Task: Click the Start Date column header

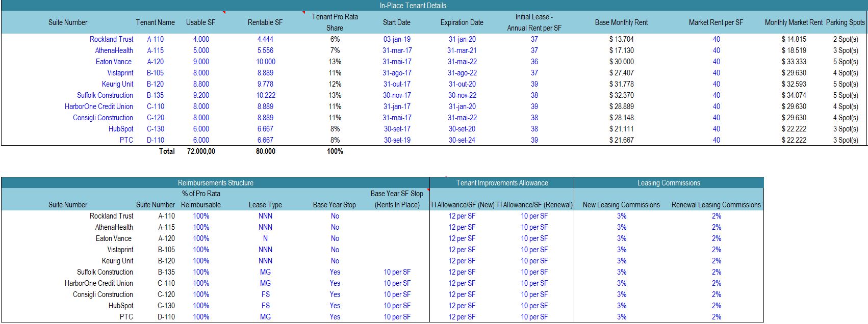Action: (x=397, y=22)
